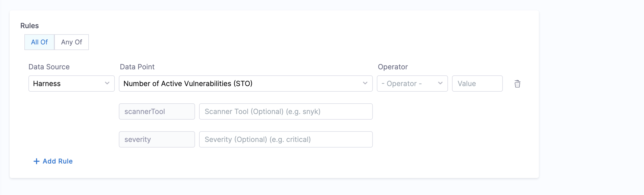
Task: Click the Data Source column label
Action: click(49, 67)
